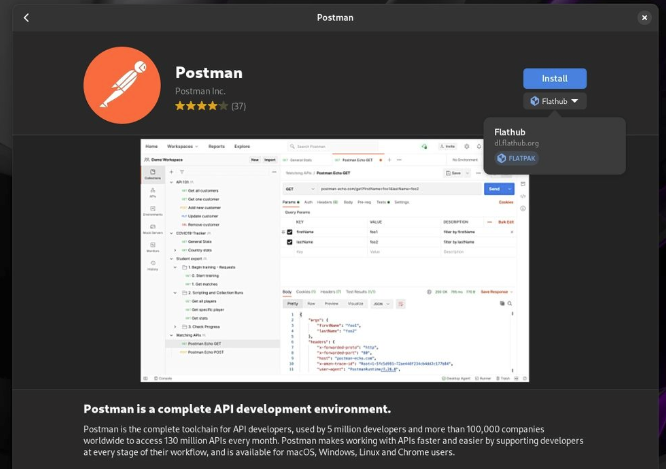This screenshot has width=666, height=469.
Task: Go back using the header arrow
Action: tap(26, 18)
